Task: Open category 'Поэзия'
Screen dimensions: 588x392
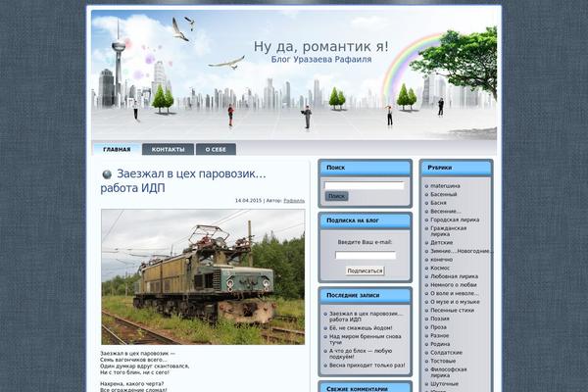Action: [x=440, y=318]
